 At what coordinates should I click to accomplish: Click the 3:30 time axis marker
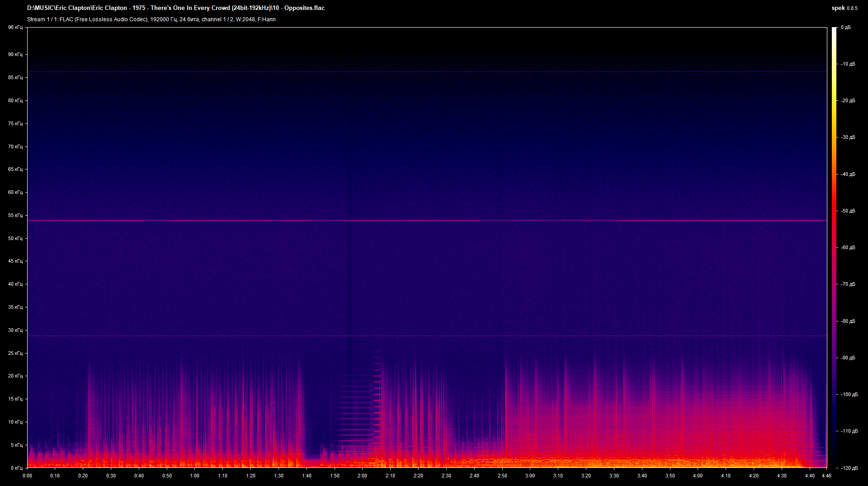tap(614, 476)
